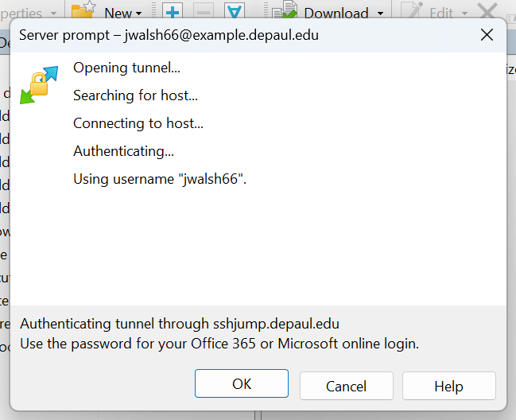Click the padlock tunnel icon in the dialog

click(x=38, y=85)
